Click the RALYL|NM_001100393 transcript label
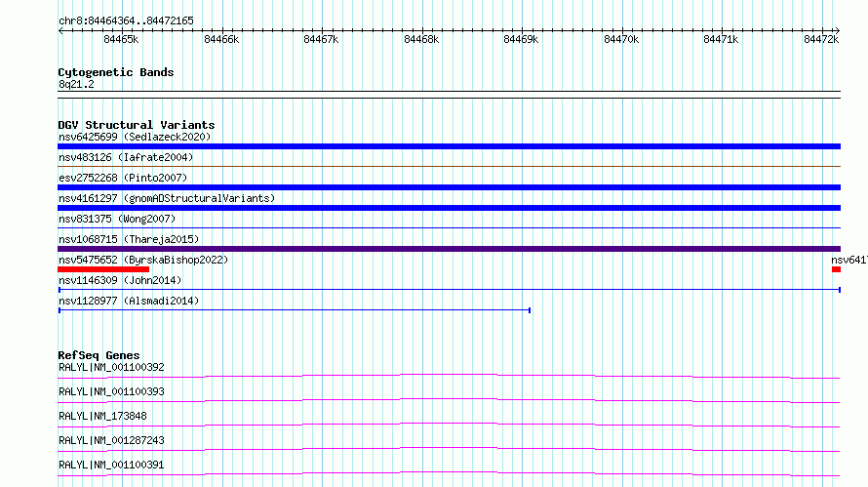868x487 pixels. click(111, 391)
